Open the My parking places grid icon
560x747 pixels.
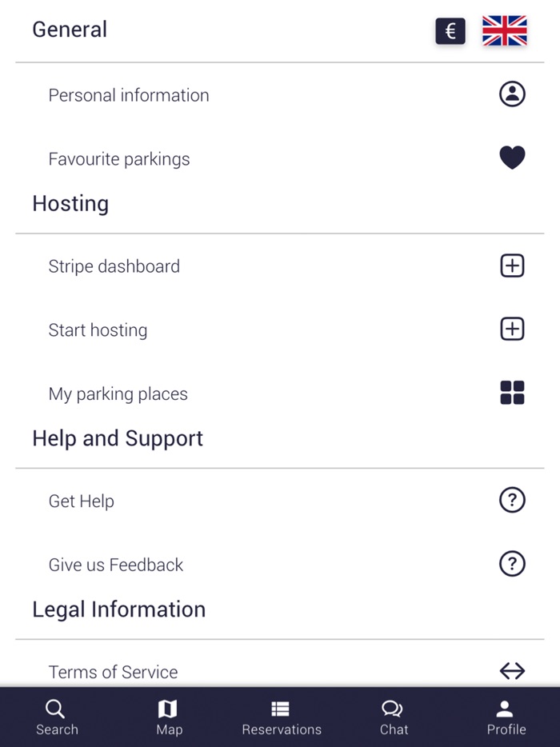pos(512,393)
